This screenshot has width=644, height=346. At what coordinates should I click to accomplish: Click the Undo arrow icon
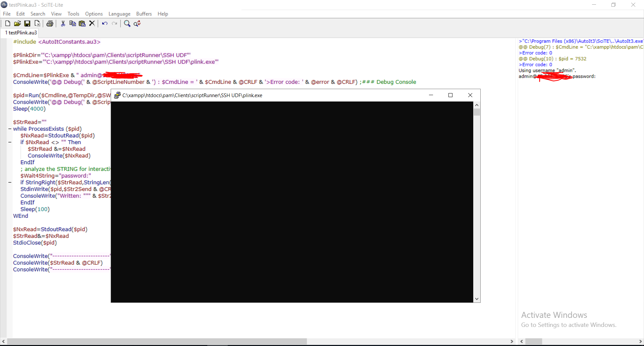point(105,23)
